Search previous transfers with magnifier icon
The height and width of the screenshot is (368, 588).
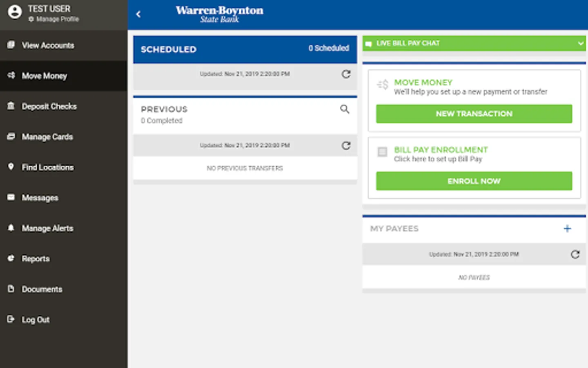pos(345,109)
